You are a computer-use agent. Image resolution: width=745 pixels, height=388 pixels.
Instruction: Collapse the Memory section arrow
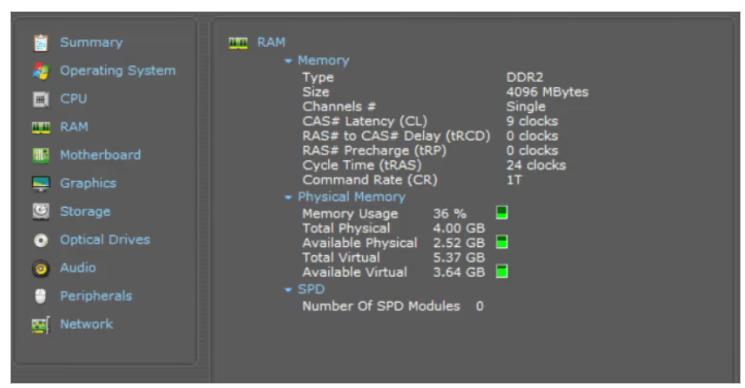[x=288, y=61]
